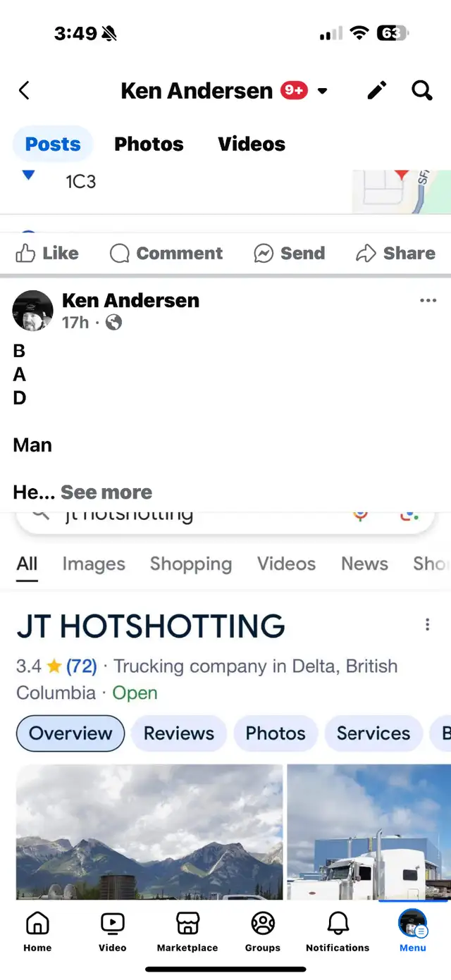Go to Marketplace in bottom bar

187,931
